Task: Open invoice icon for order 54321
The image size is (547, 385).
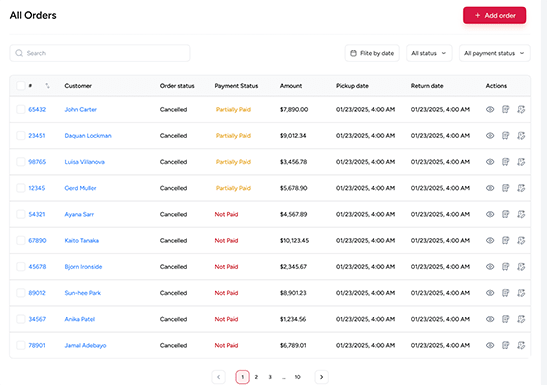Action: point(505,214)
